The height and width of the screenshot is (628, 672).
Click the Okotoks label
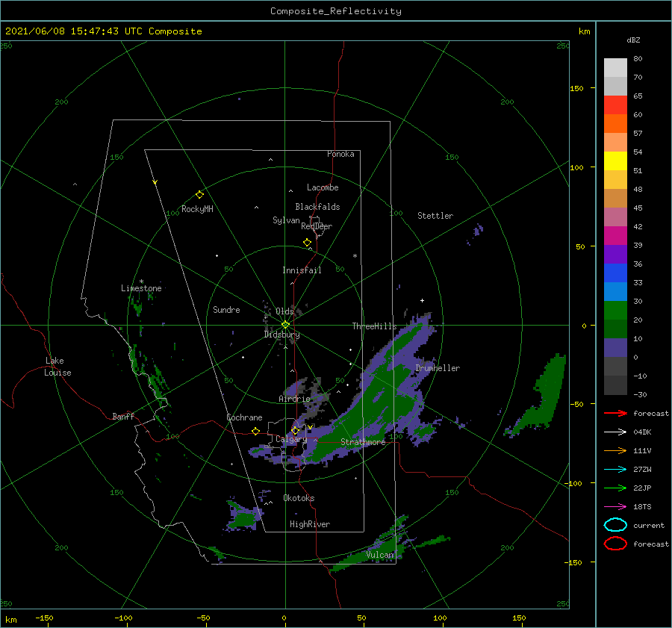pyautogui.click(x=299, y=498)
